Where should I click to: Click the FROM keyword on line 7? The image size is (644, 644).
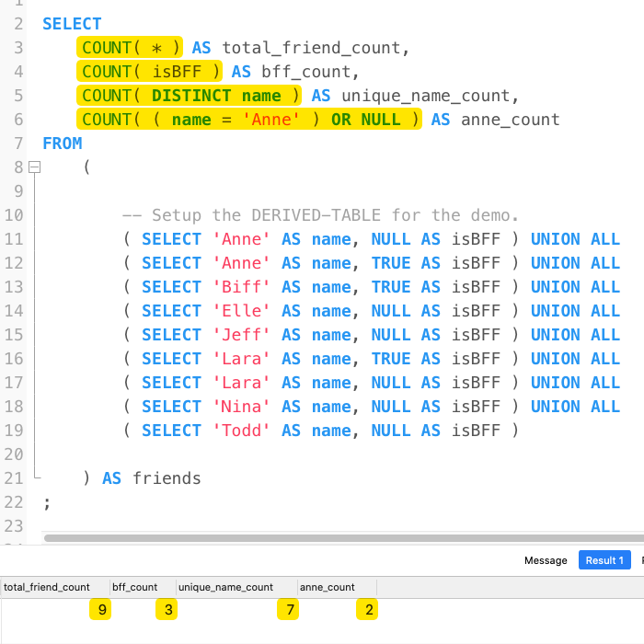[x=62, y=144]
